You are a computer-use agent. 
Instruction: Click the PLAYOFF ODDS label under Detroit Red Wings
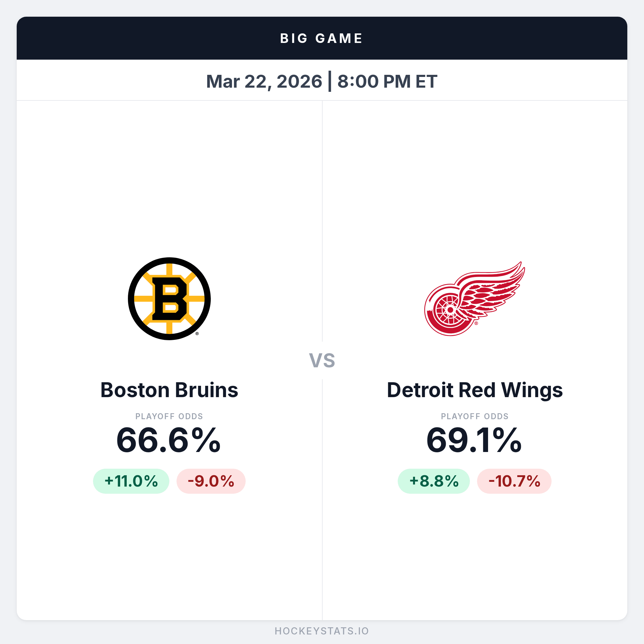point(475,416)
